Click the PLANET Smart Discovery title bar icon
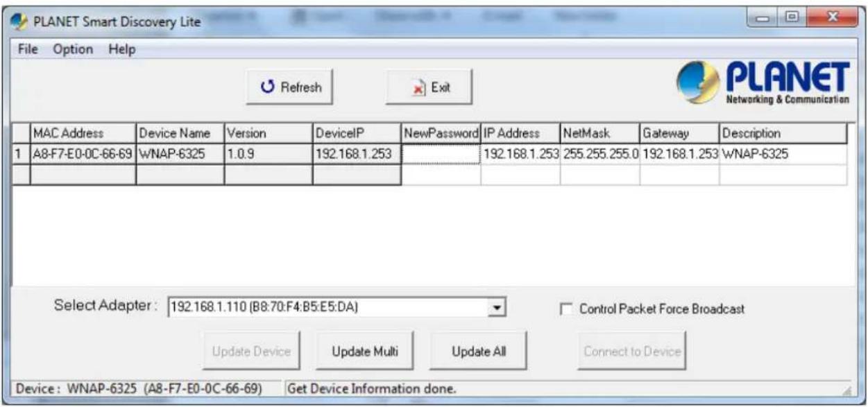This screenshot has height=407, width=868. click(x=20, y=21)
